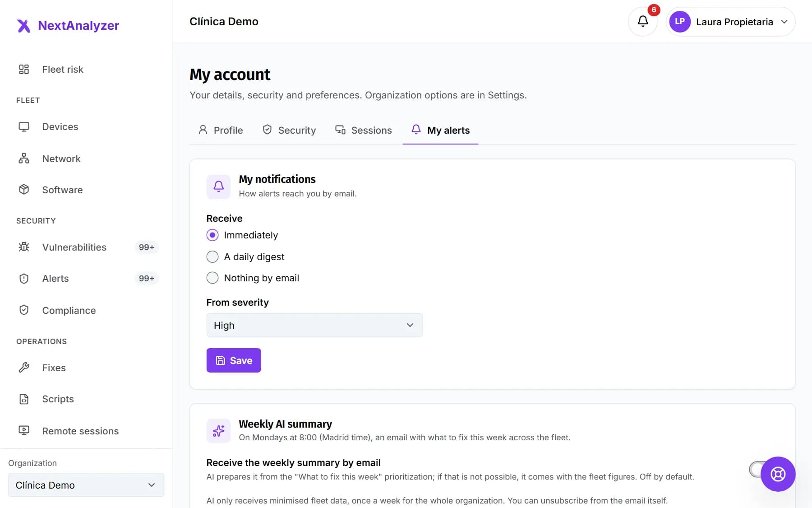Click the LP user avatar
812x508 pixels.
(680, 22)
